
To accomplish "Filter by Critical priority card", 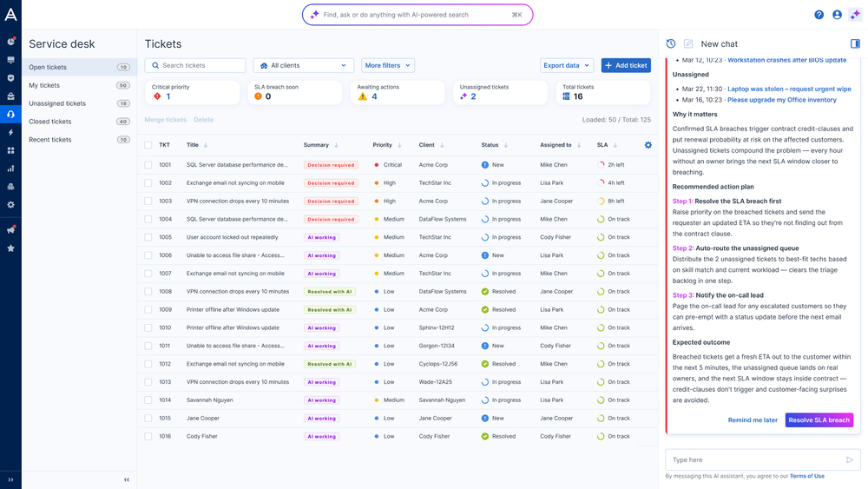I will 192,92.
